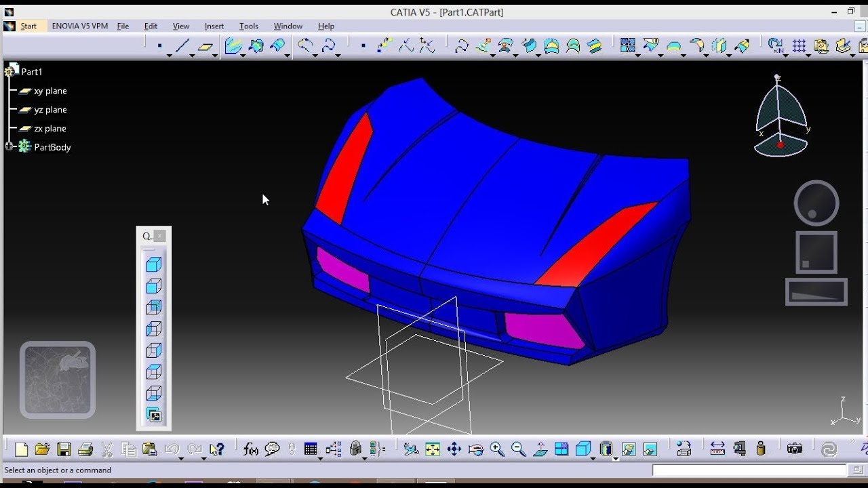Open the ENOVIA V5 VPM menu

coord(80,26)
